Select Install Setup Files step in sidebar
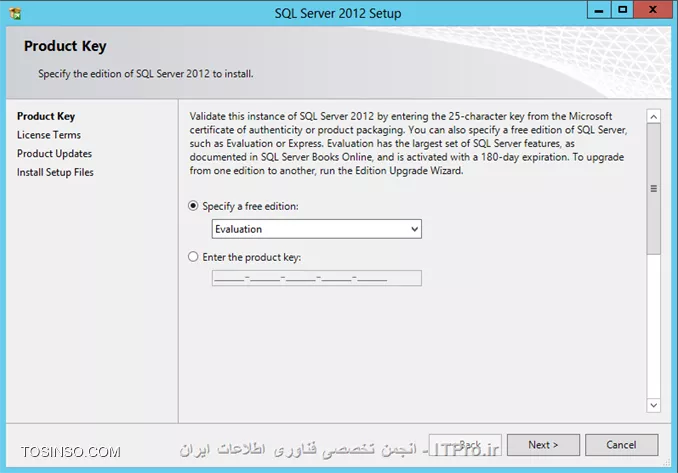Viewport: 678px width, 473px height. pyautogui.click(x=55, y=172)
